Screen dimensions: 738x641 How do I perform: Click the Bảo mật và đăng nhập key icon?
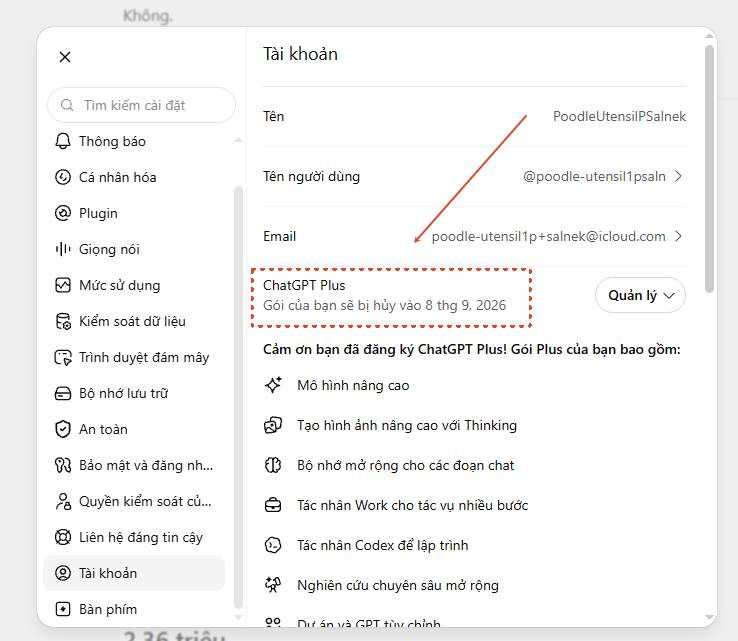click(x=63, y=465)
